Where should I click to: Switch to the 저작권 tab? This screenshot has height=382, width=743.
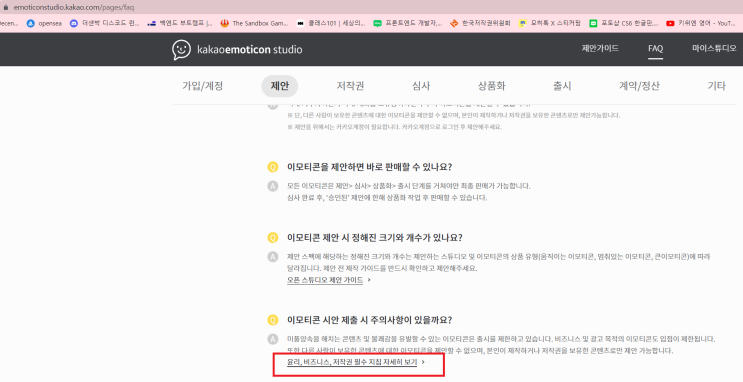pos(350,86)
